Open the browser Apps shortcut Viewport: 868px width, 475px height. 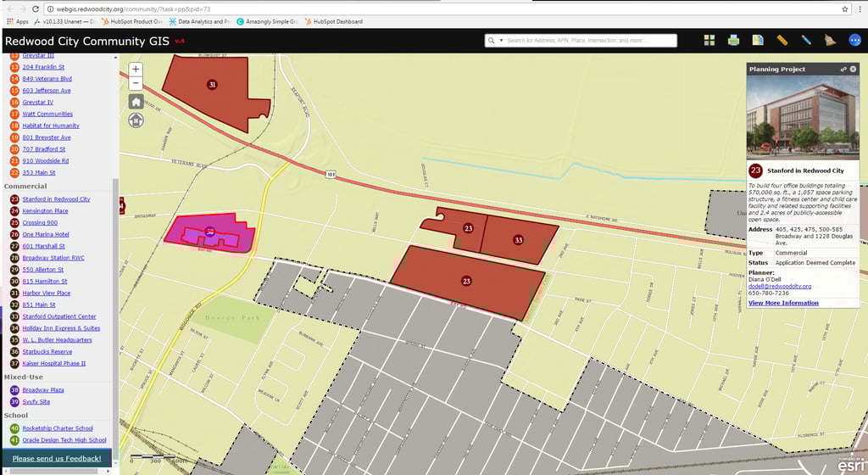click(17, 21)
